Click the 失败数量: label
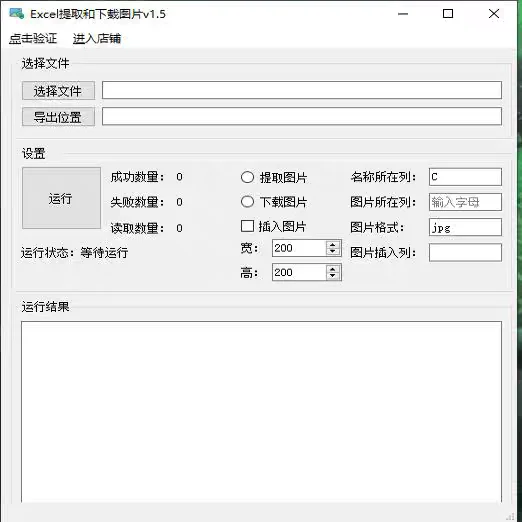522x522 pixels. (x=137, y=202)
